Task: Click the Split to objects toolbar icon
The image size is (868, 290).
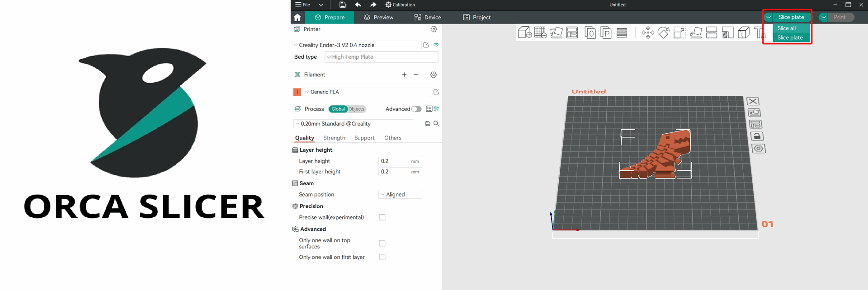Action: pyautogui.click(x=590, y=33)
